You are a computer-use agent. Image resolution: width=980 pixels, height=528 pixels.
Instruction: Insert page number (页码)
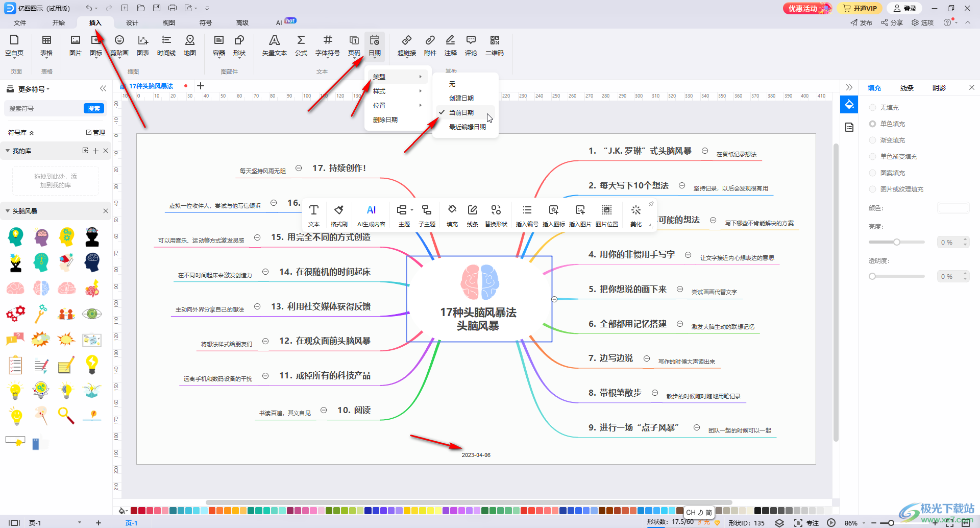(354, 45)
